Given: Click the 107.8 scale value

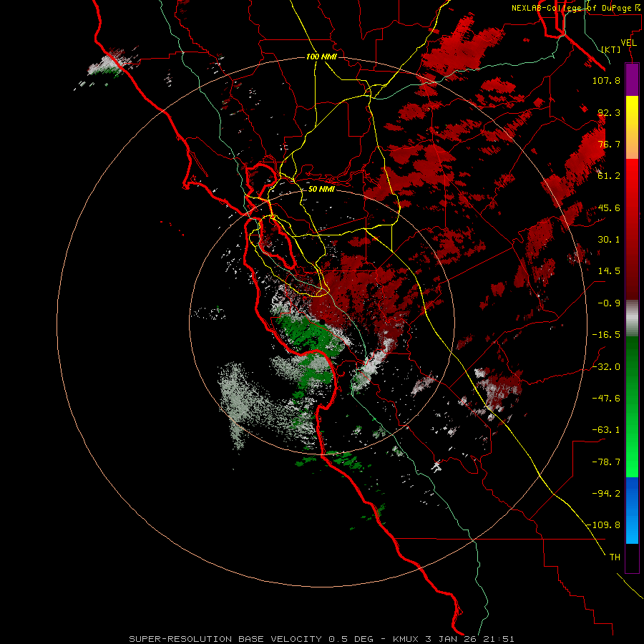Looking at the screenshot, I should coord(606,80).
